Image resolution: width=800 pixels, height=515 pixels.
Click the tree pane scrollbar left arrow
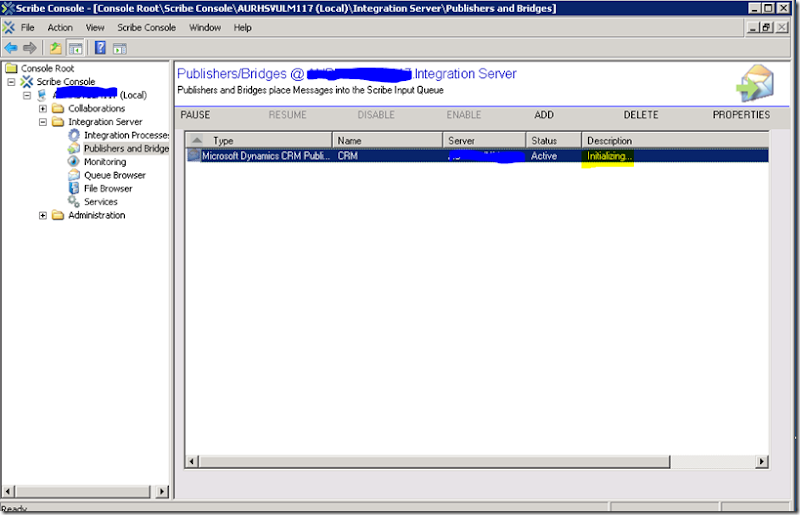pyautogui.click(x=8, y=492)
